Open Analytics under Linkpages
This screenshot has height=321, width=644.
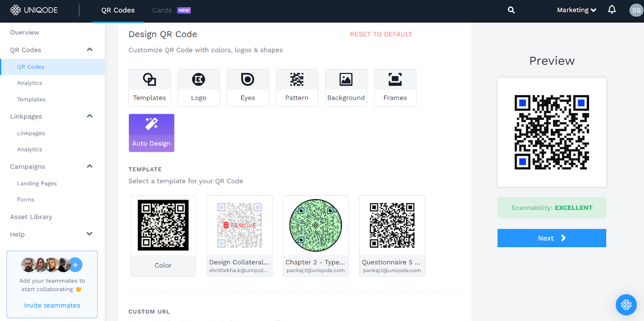pos(30,149)
